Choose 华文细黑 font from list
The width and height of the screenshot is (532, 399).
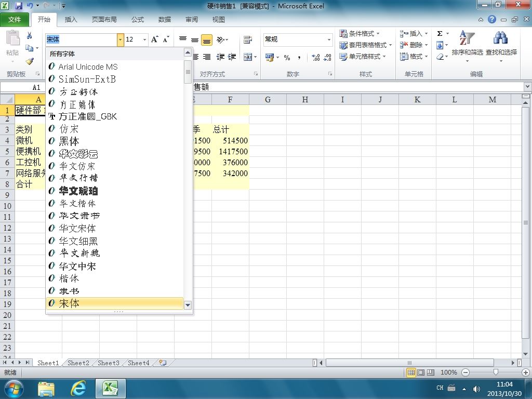pyautogui.click(x=115, y=241)
